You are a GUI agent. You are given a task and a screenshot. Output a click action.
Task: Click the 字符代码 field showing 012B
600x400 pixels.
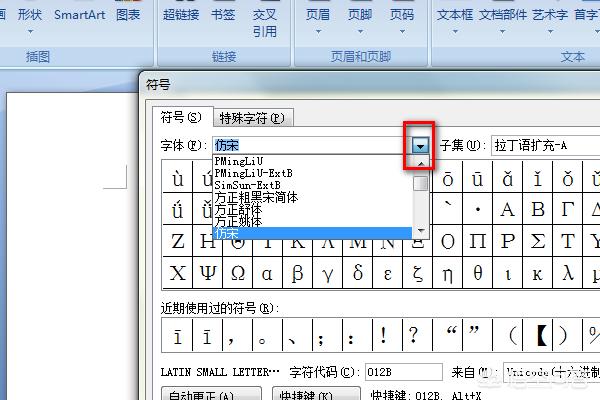(x=404, y=372)
